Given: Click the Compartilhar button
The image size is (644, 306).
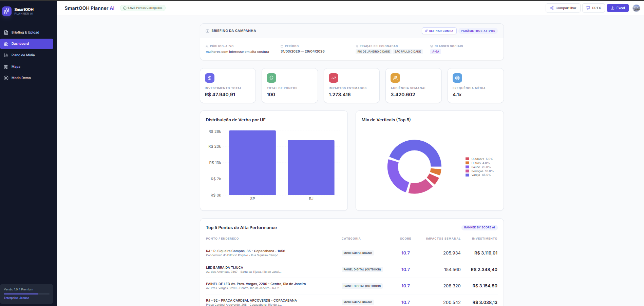Looking at the screenshot, I should click(x=563, y=8).
